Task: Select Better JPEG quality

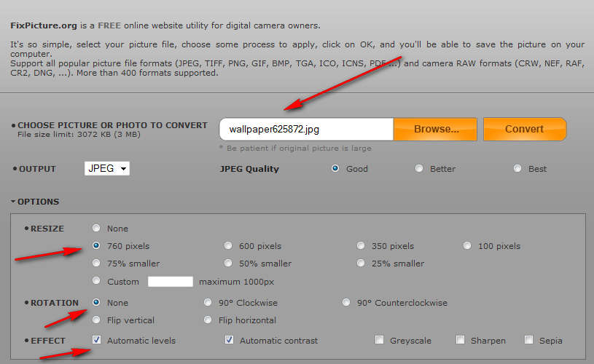Action: 418,168
